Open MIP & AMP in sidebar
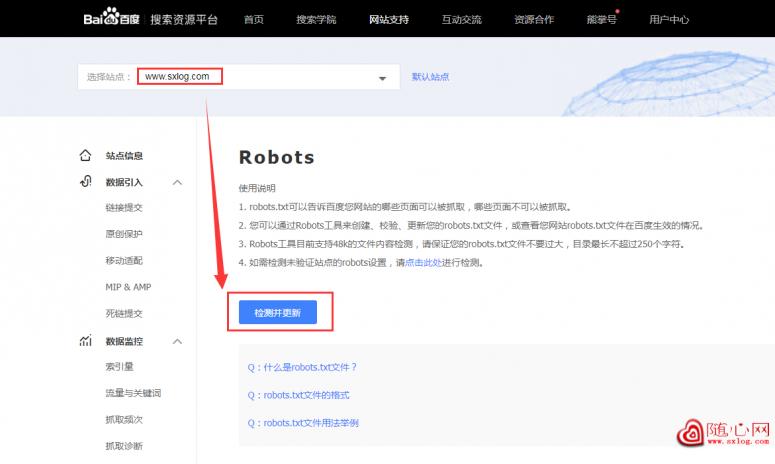 click(x=129, y=287)
